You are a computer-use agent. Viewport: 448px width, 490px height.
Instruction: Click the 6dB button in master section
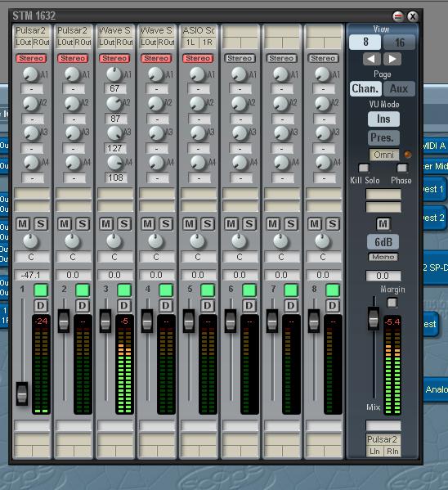(x=383, y=242)
